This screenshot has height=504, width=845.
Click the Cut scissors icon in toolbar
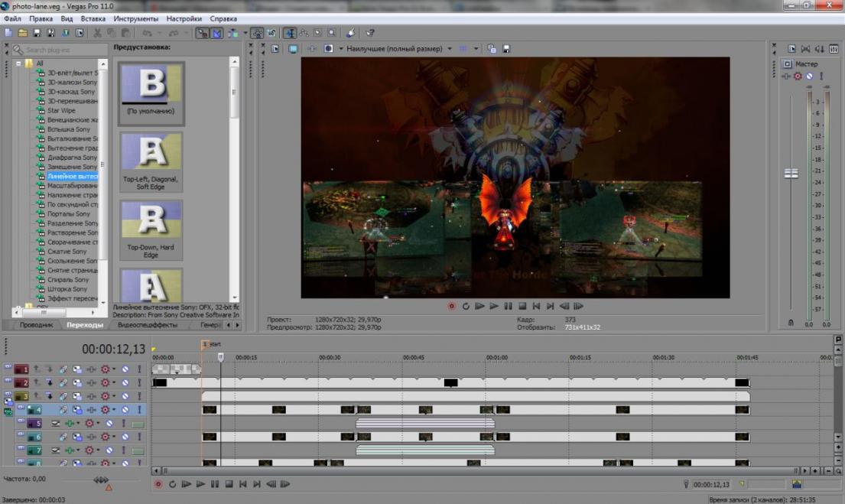click(x=98, y=33)
